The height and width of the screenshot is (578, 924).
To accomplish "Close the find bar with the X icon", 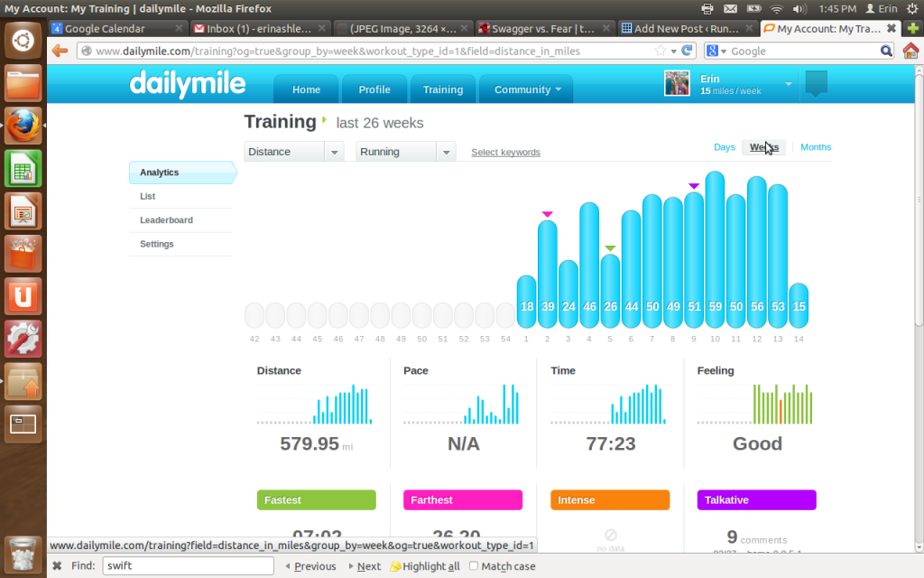I will pos(57,565).
